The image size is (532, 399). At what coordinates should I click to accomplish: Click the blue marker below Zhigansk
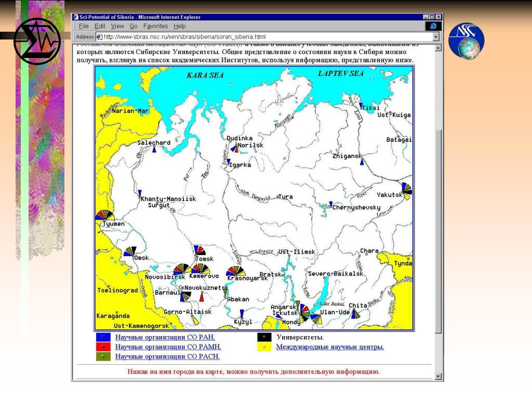(x=362, y=162)
